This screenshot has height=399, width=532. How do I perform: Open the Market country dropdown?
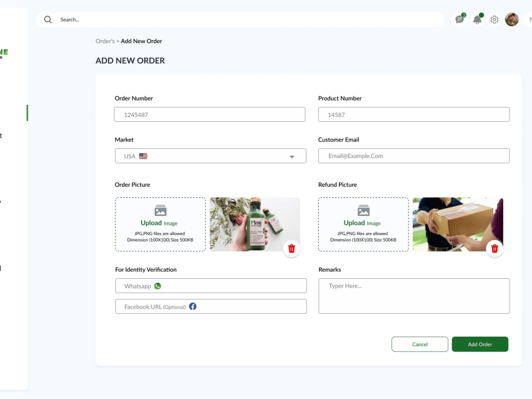292,156
